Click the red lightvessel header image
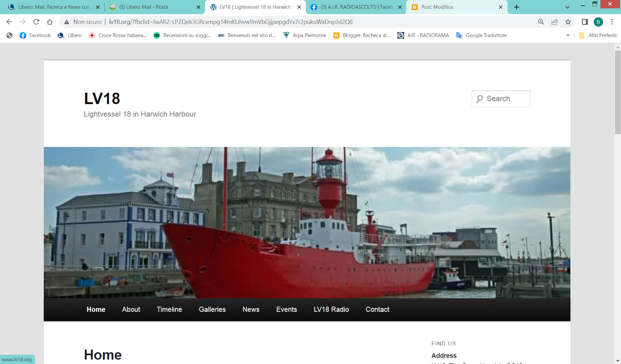Screen dimensions: 621x364 pyautogui.click(x=307, y=222)
